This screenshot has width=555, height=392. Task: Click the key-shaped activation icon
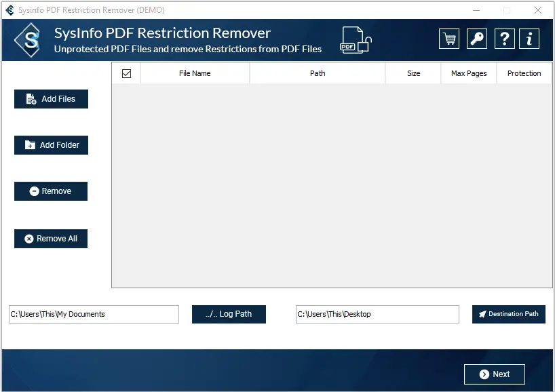[x=476, y=39]
